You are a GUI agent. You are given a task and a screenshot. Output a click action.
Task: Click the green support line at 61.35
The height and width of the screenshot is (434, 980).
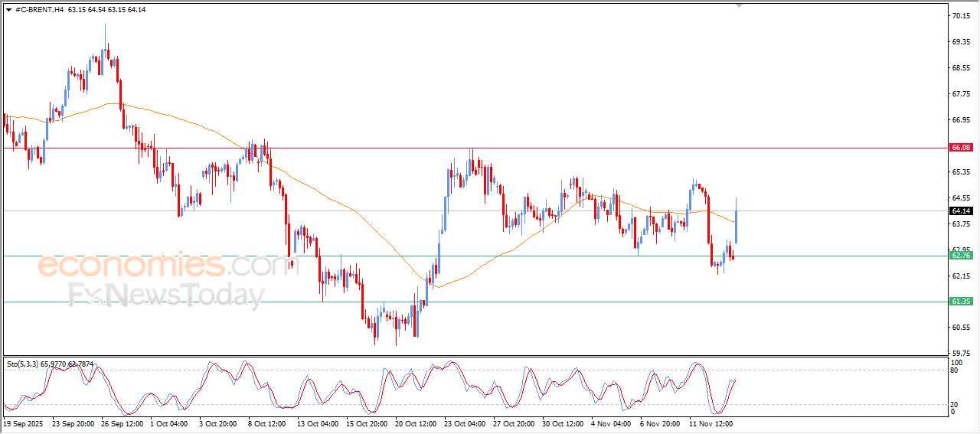[x=536, y=302]
